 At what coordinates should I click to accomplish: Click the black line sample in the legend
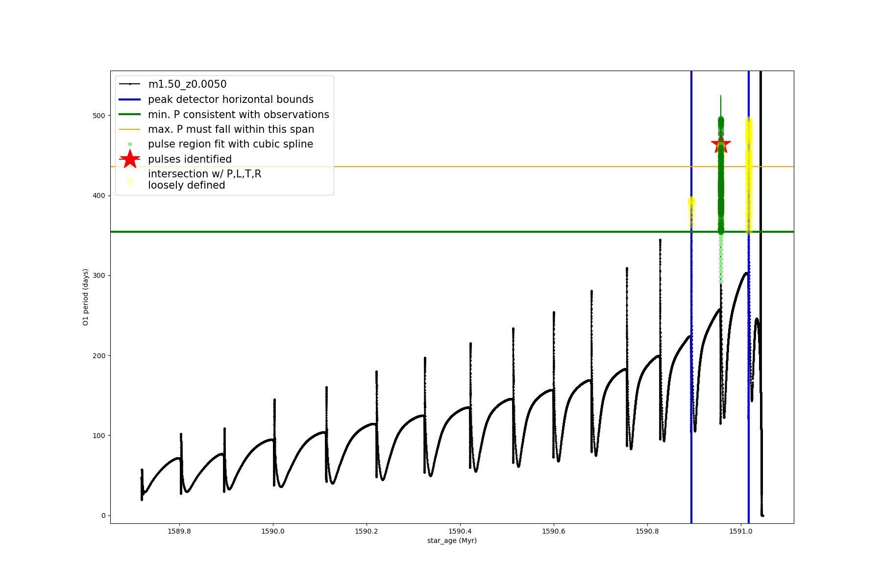click(x=130, y=84)
